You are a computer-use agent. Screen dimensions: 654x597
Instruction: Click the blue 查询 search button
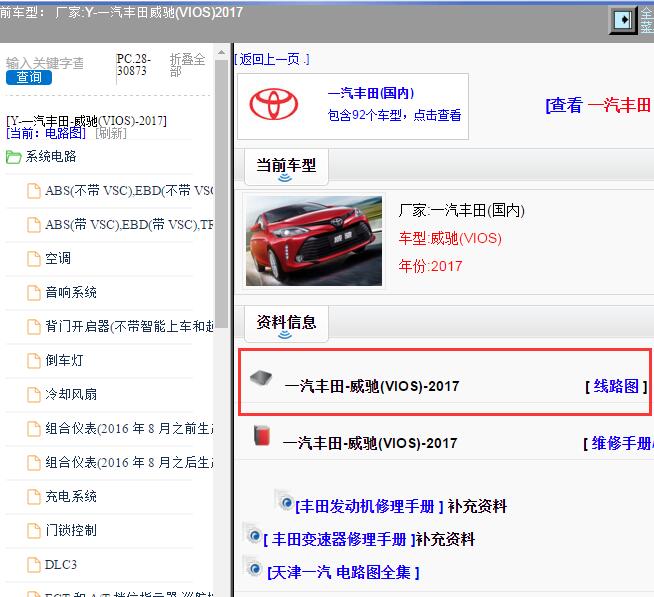(x=29, y=78)
